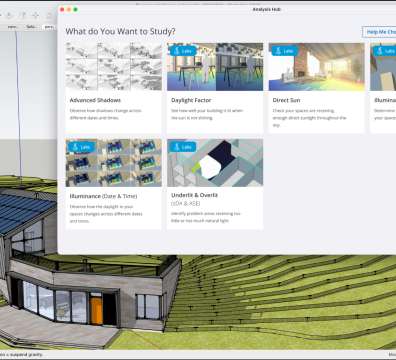This screenshot has width=396, height=360.
Task: Select the orange door on the house model
Action: (96, 311)
